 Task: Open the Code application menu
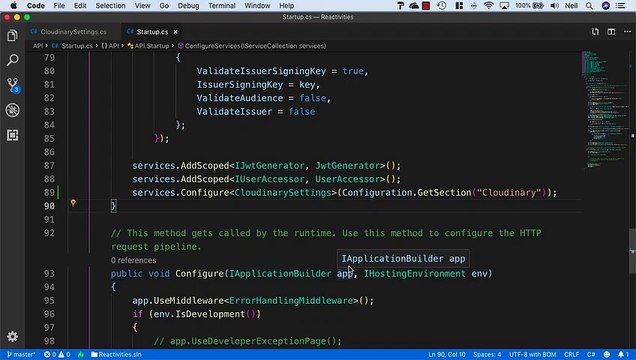(36, 6)
